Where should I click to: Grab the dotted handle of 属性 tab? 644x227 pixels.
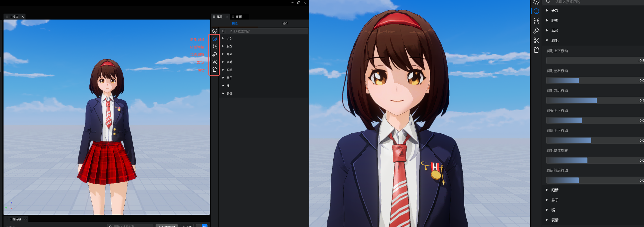(214, 17)
